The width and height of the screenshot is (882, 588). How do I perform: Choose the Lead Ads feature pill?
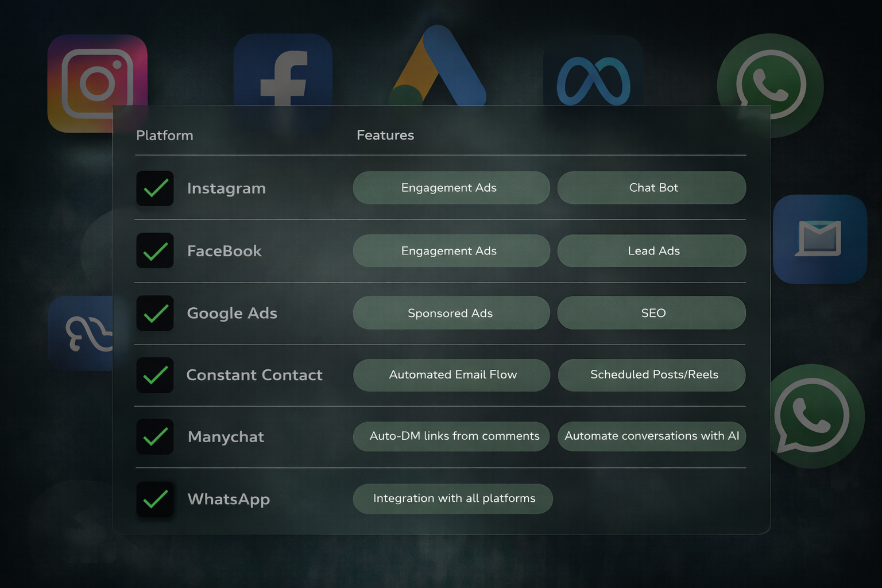652,251
